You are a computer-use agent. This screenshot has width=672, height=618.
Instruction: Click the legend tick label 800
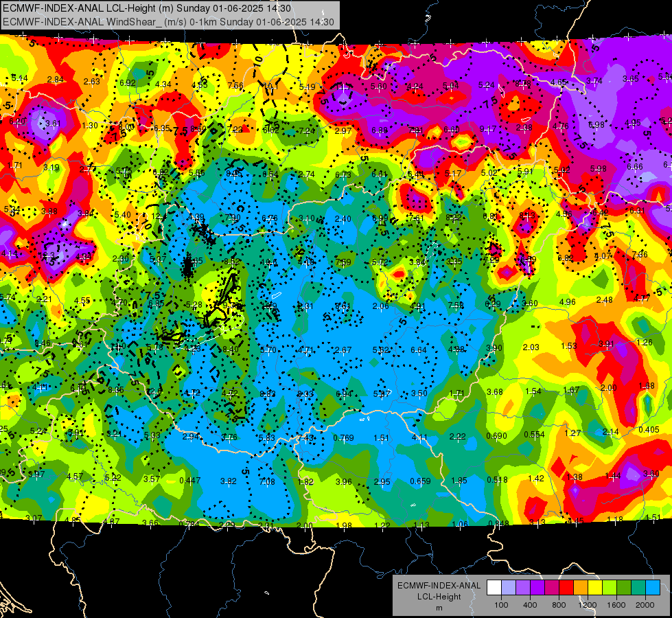click(x=559, y=605)
